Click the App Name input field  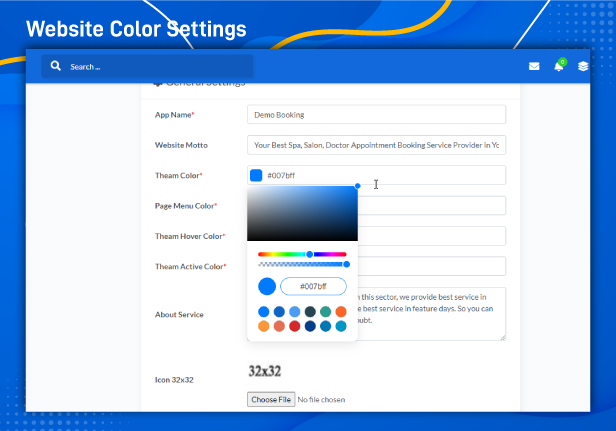tap(376, 115)
